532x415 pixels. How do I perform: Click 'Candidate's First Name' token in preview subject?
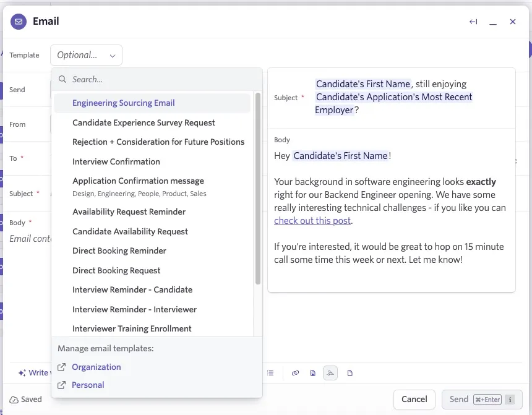coord(363,84)
